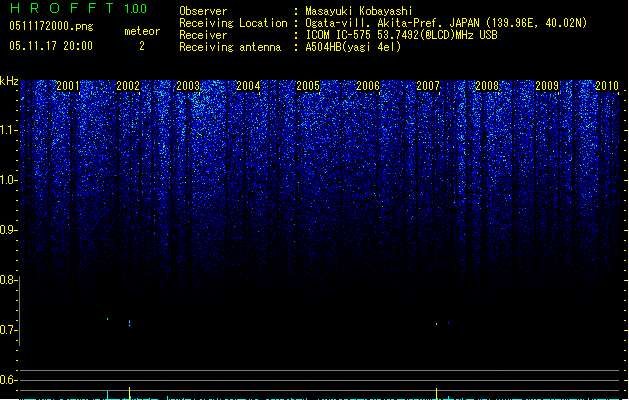The image size is (629, 400).
Task: Click the 2006 time marker
Action: click(x=368, y=85)
